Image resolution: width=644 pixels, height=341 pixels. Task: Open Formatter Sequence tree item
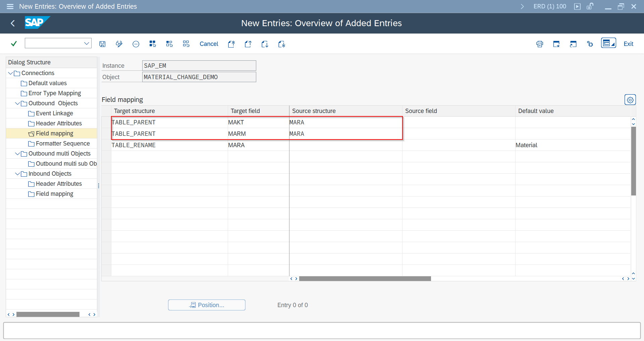(x=63, y=144)
